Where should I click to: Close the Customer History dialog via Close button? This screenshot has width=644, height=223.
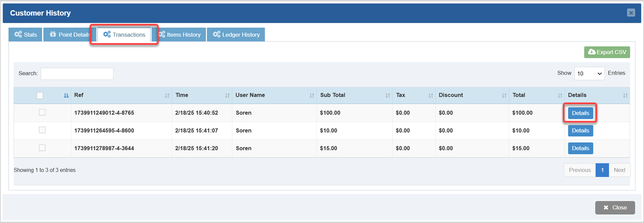pyautogui.click(x=615, y=208)
